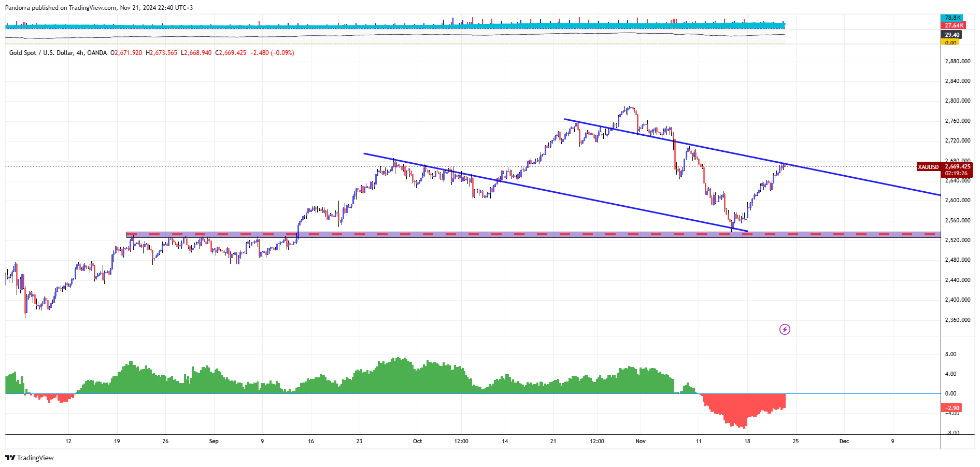Image resolution: width=980 pixels, height=467 pixels.
Task: Click the 4.00 oscillator axis label
Action: coord(950,374)
